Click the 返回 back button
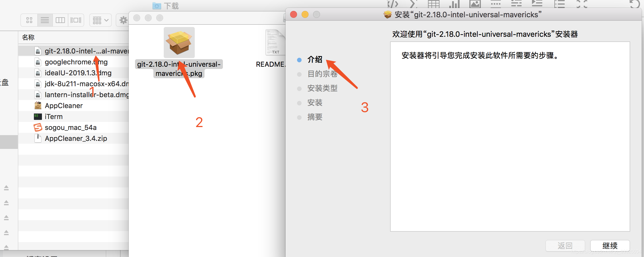 [565, 246]
